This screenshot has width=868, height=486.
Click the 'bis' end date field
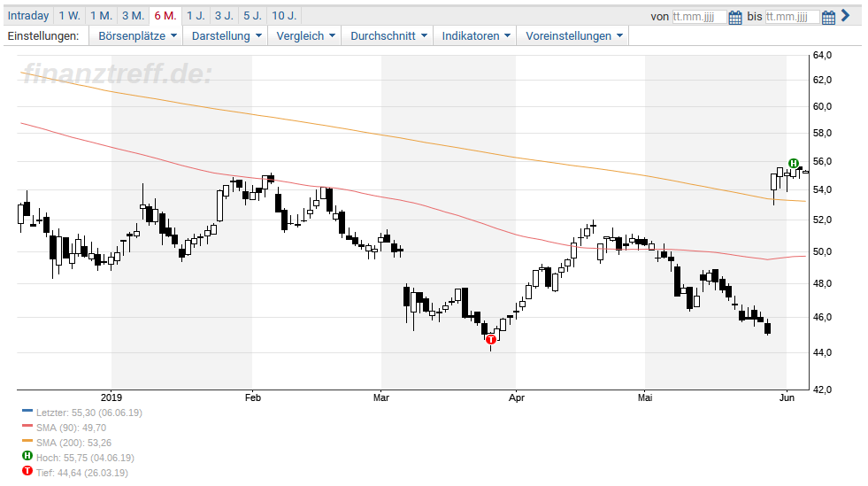(792, 17)
